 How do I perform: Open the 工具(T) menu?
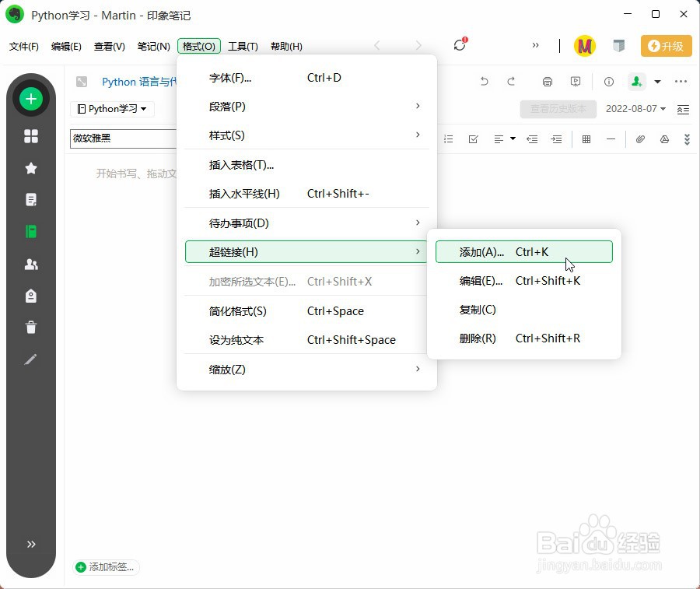[243, 47]
